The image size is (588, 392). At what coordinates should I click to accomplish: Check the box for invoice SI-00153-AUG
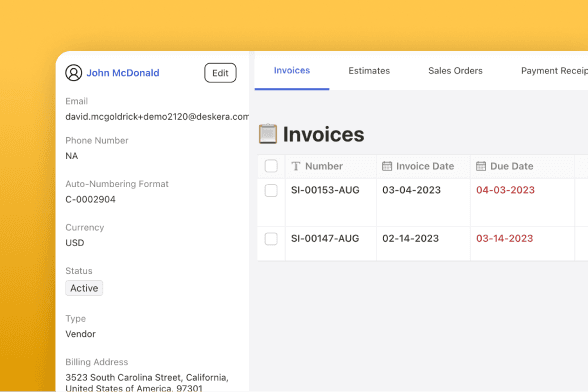coord(271,190)
